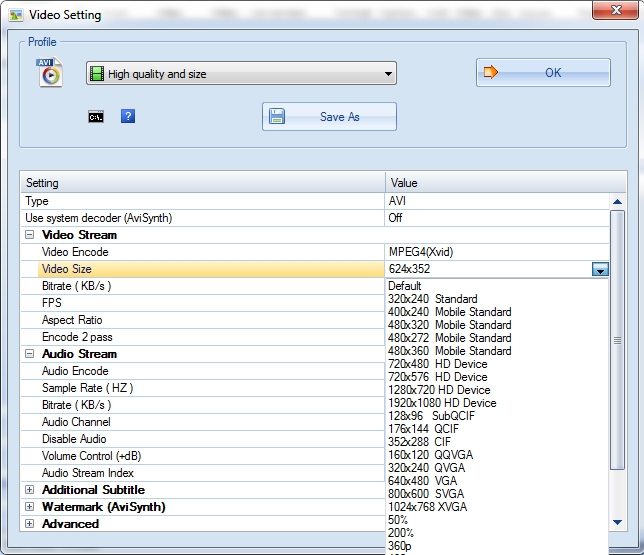The width and height of the screenshot is (644, 555).
Task: Choose 800x600 SVGA size
Action: coord(497,494)
